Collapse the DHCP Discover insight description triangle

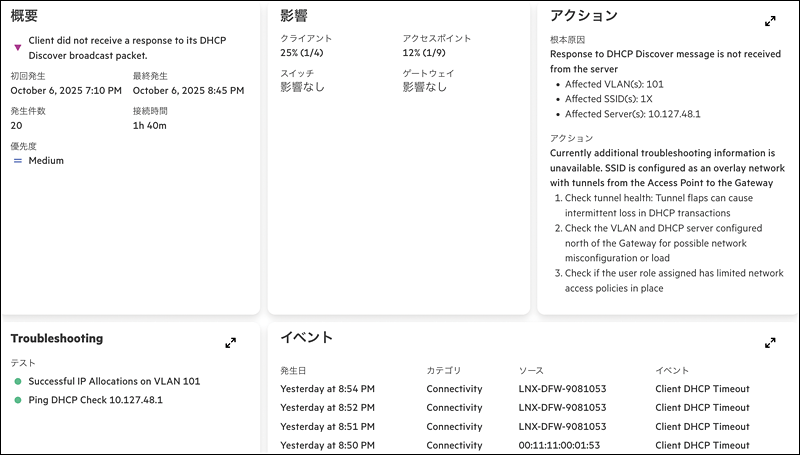pos(17,46)
